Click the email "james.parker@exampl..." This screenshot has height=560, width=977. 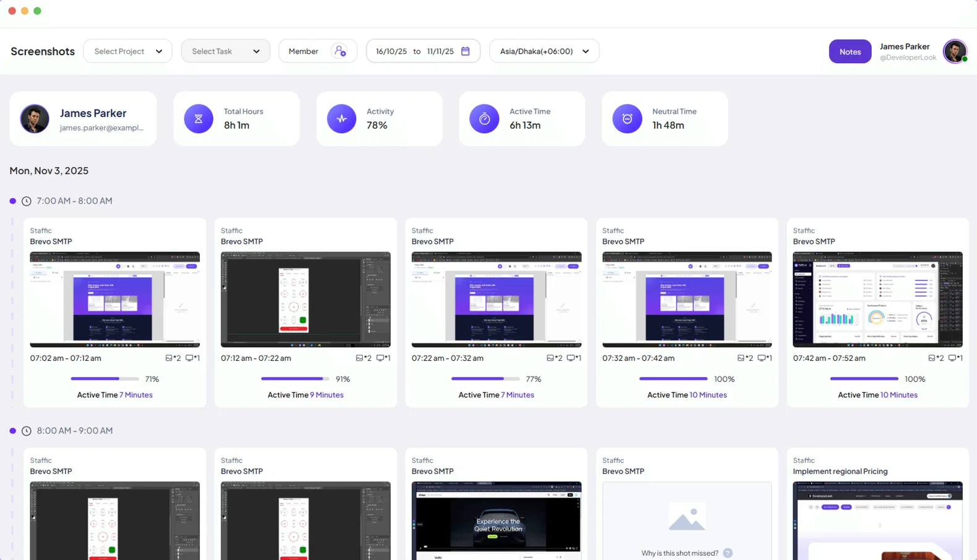pyautogui.click(x=102, y=128)
